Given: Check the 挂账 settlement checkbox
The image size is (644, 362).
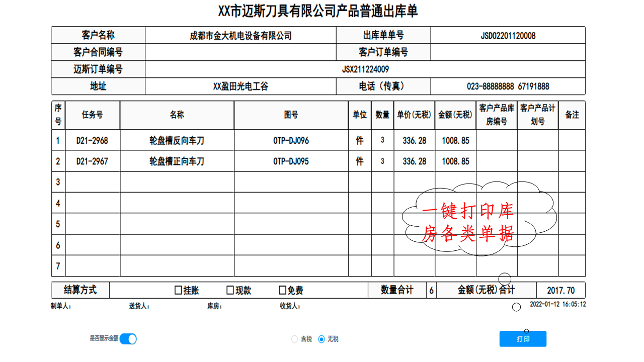Looking at the screenshot, I should tap(178, 290).
